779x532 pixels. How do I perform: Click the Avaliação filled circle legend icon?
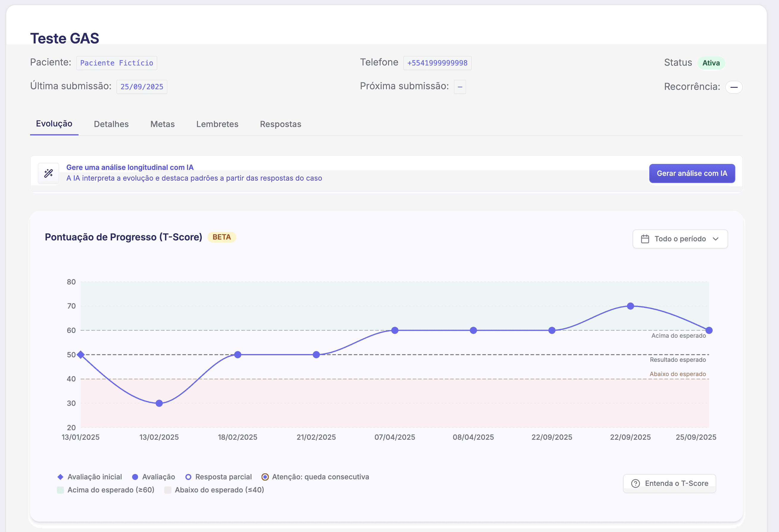(135, 477)
